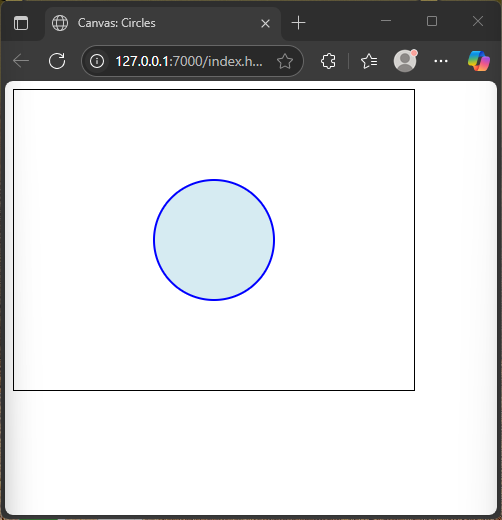Select the Canvas: Circles tab
Screen dimensions: 502x520
click(x=163, y=24)
